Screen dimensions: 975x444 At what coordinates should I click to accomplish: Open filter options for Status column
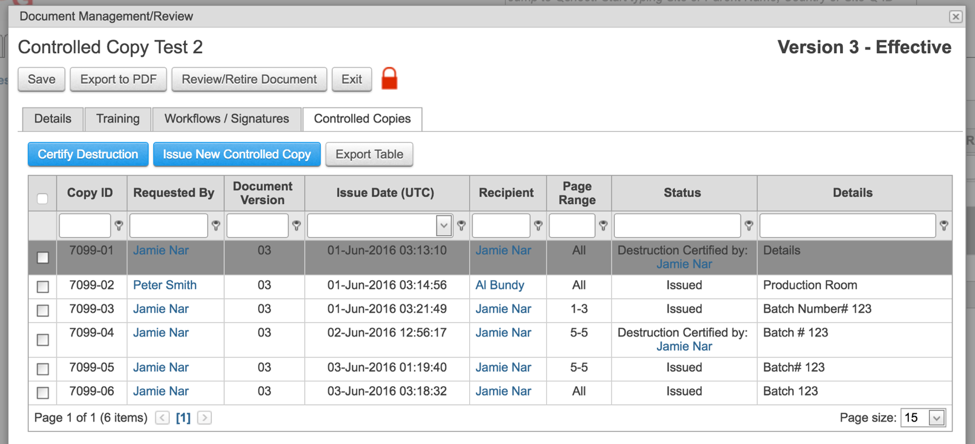pos(749,226)
